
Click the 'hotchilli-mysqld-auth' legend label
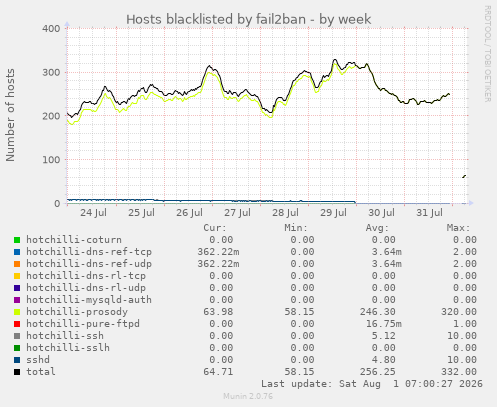point(89,300)
